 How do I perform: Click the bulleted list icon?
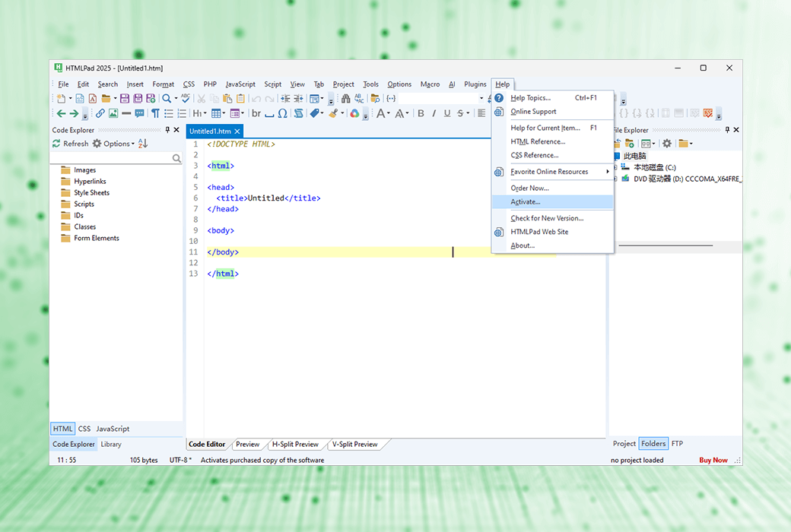[x=169, y=113]
